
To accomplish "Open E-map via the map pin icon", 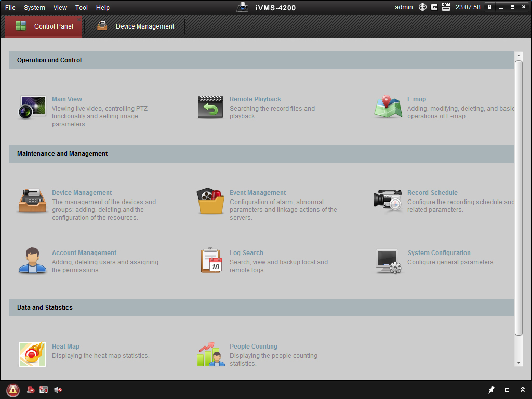I will [x=388, y=107].
